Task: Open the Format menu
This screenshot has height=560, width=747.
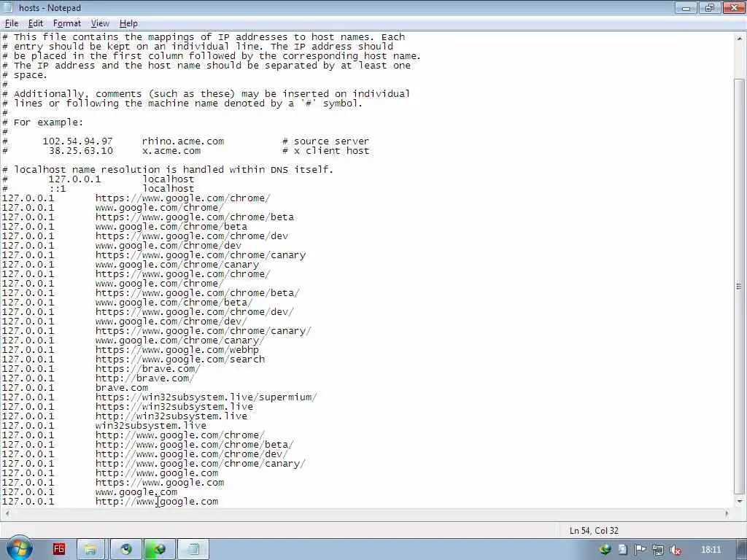Action: (66, 23)
